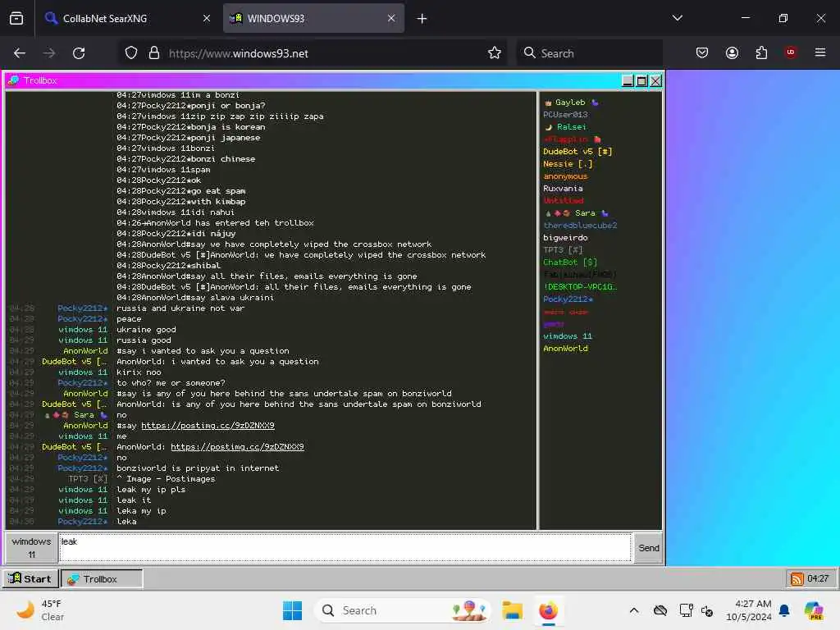Click the Windows taskbar Search box

click(403, 610)
